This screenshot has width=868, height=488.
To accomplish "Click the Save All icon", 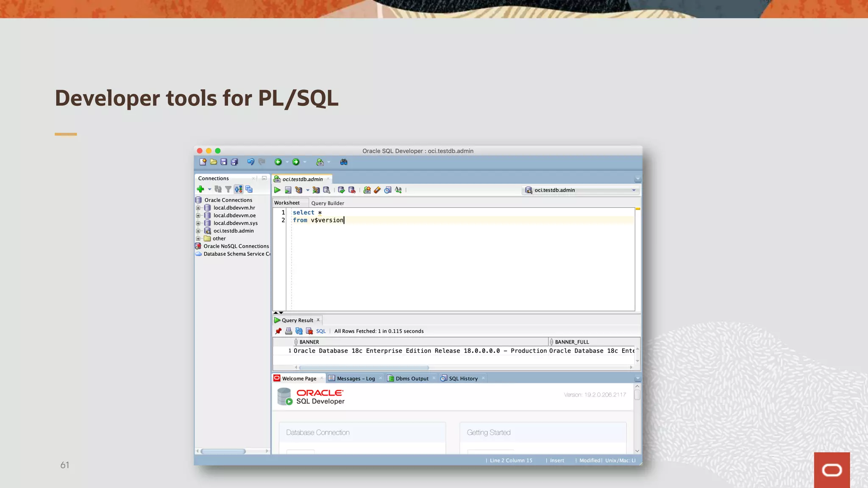I will click(234, 162).
